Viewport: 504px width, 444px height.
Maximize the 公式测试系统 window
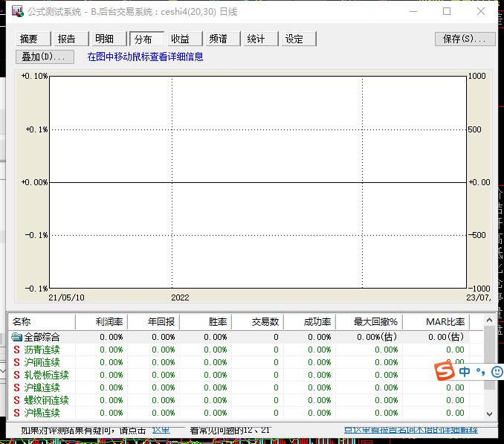[x=447, y=12]
